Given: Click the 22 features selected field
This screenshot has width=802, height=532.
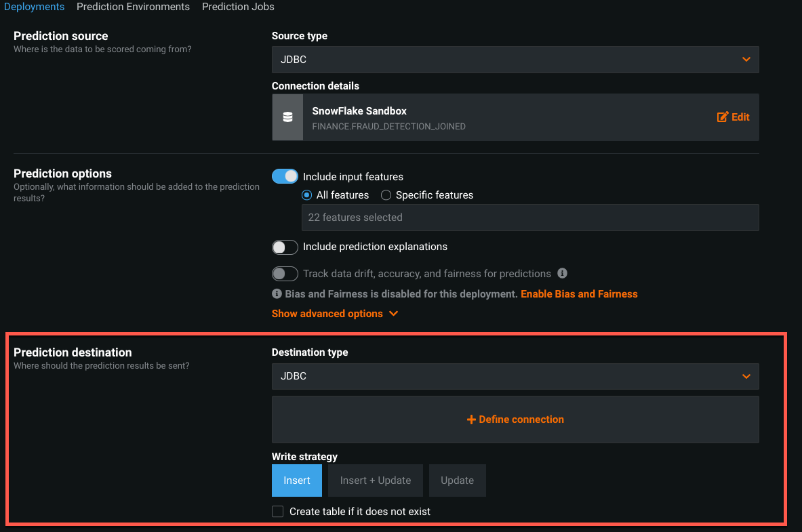Looking at the screenshot, I should click(x=530, y=218).
